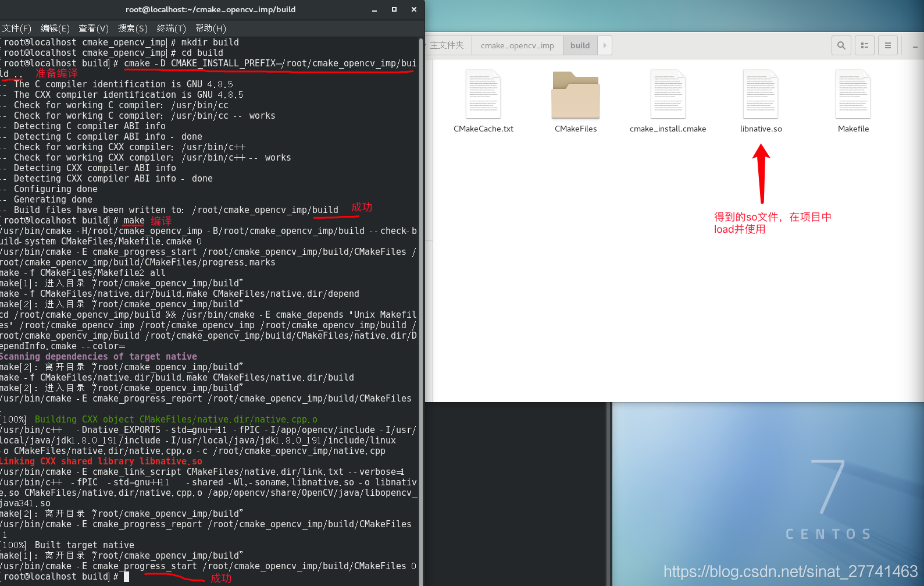Go to cmake_opencv_imp in the path bar
Viewport: 924px width, 586px height.
[518, 45]
